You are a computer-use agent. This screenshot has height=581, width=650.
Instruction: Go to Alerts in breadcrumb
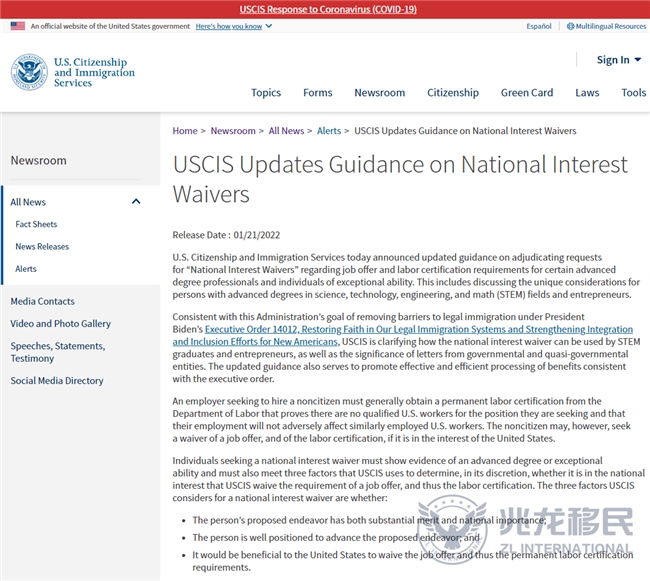pyautogui.click(x=329, y=131)
